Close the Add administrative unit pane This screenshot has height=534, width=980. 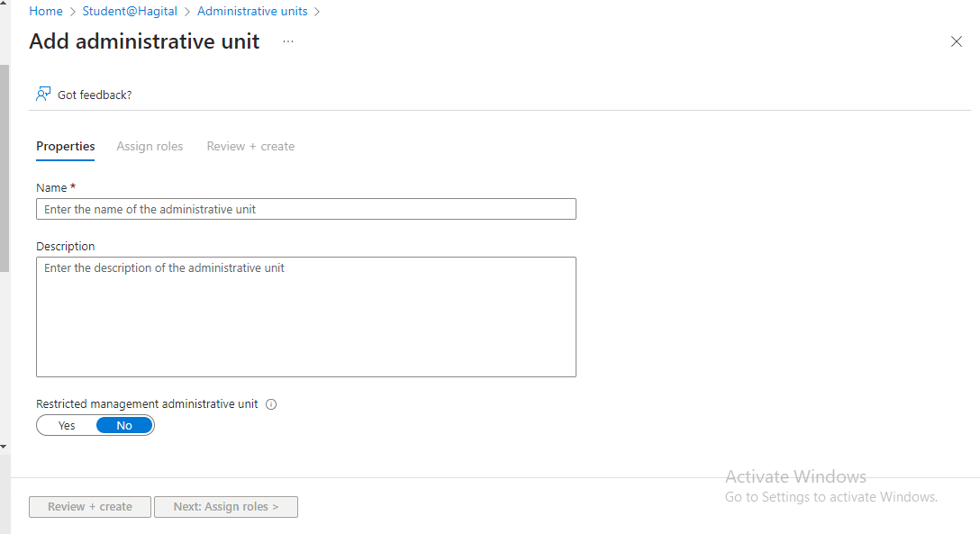pos(957,41)
